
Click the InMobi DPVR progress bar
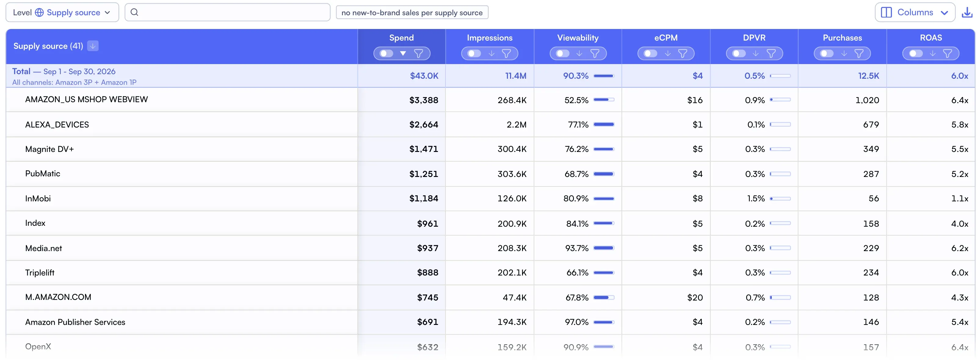[780, 199]
